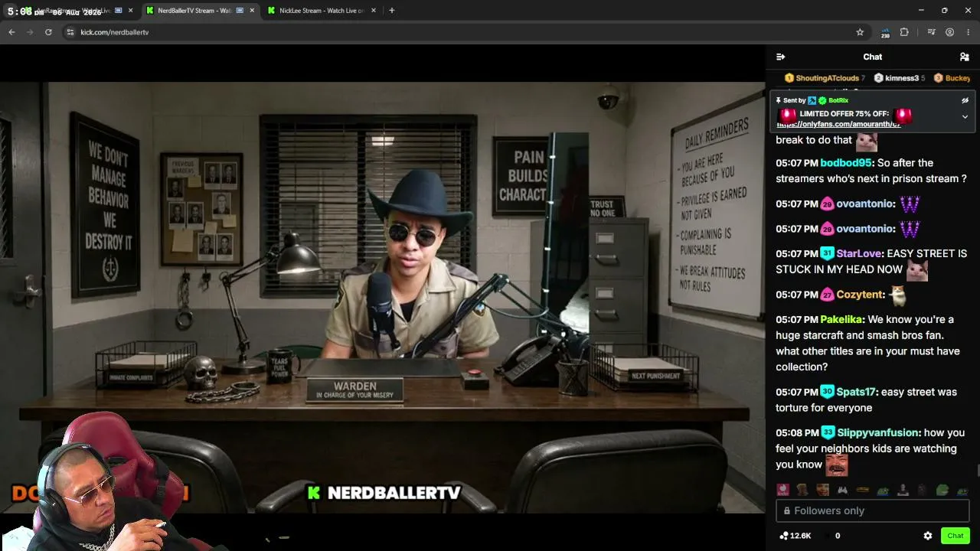The image size is (980, 551).
Task: Click the 12.6K channel points icon
Action: [x=783, y=536]
